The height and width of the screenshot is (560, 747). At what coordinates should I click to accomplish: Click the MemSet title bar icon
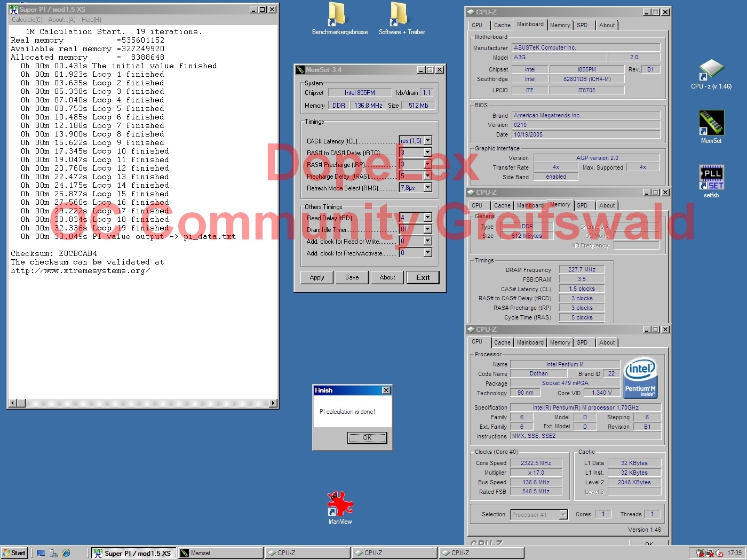[300, 69]
